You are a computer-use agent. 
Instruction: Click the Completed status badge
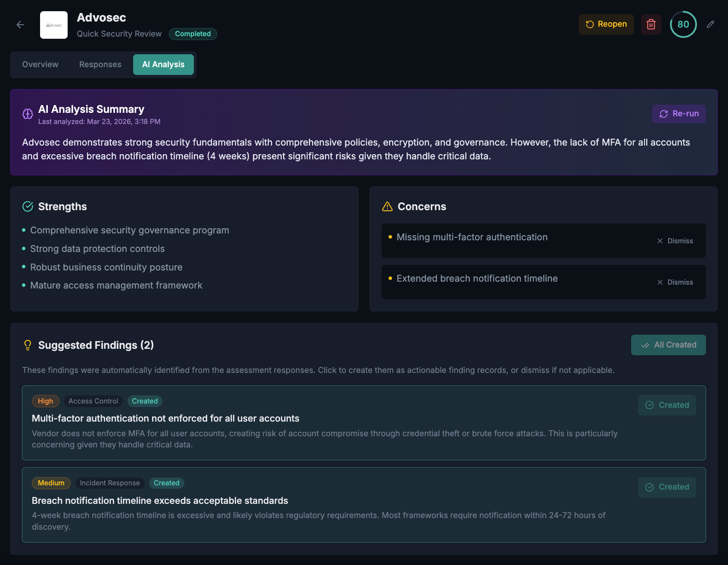pos(193,34)
